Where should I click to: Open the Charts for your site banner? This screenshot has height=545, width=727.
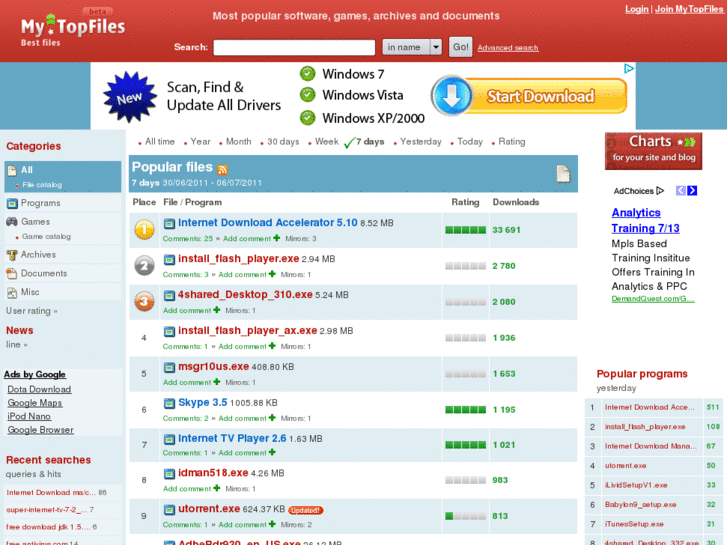[x=653, y=151]
